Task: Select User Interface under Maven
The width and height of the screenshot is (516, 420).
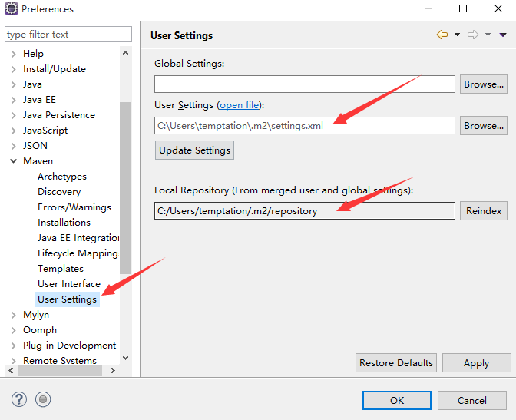Action: coord(68,284)
